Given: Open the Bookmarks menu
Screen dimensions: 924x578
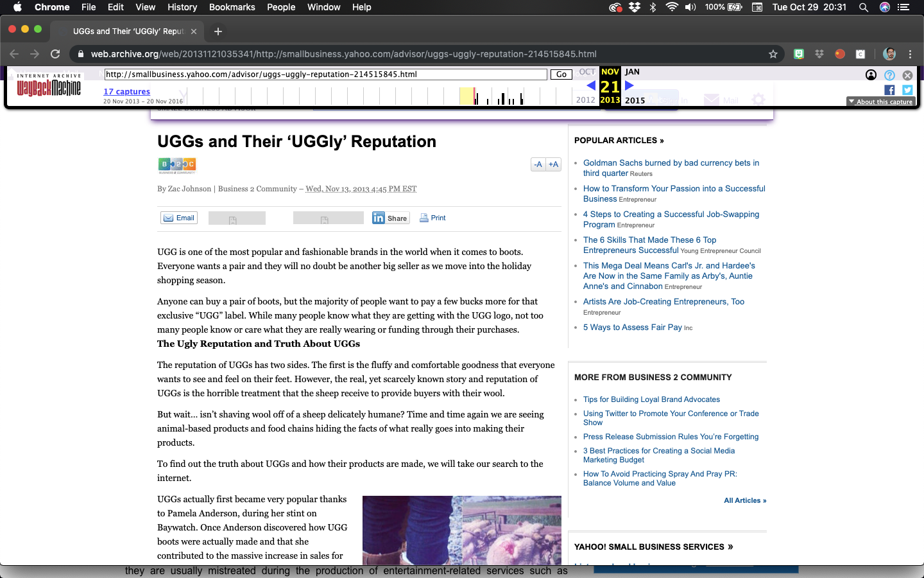Looking at the screenshot, I should point(232,7).
